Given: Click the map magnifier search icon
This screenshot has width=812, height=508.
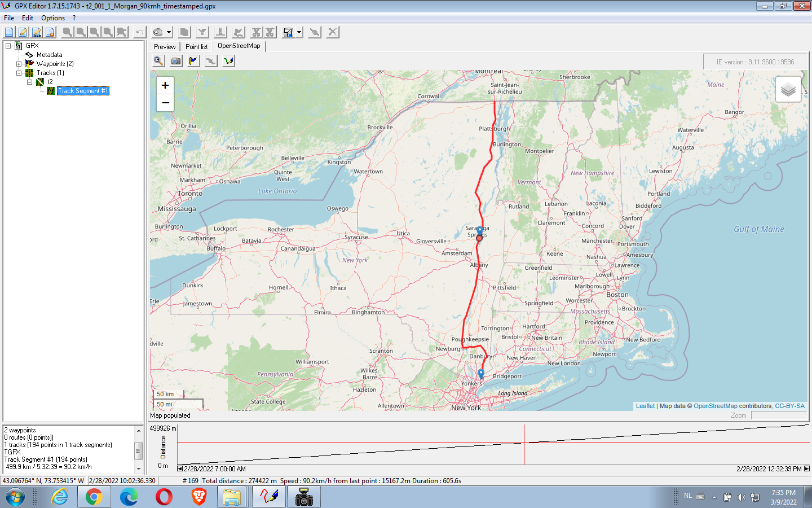Looking at the screenshot, I should (158, 61).
